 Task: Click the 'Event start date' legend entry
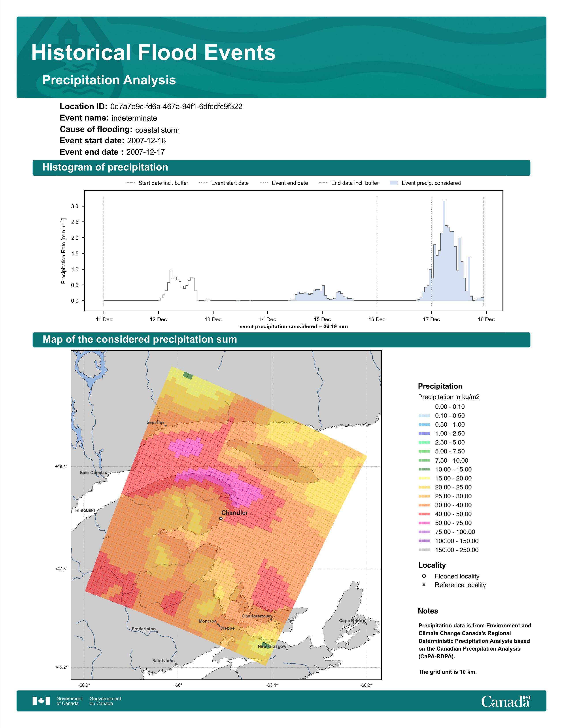point(224,183)
